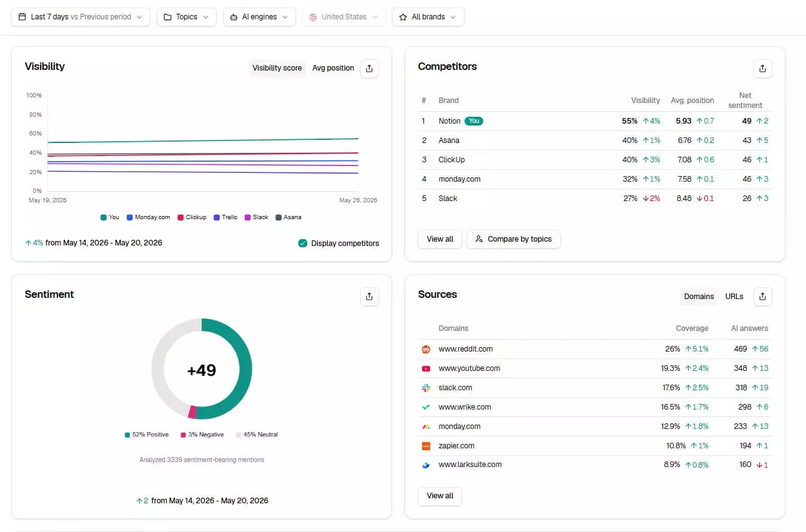Open www.reddit.com domain row
Image resolution: width=806 pixels, height=532 pixels.
[x=595, y=349]
